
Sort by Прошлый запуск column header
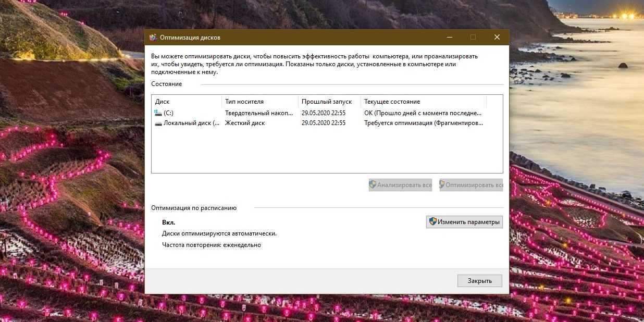coord(329,102)
